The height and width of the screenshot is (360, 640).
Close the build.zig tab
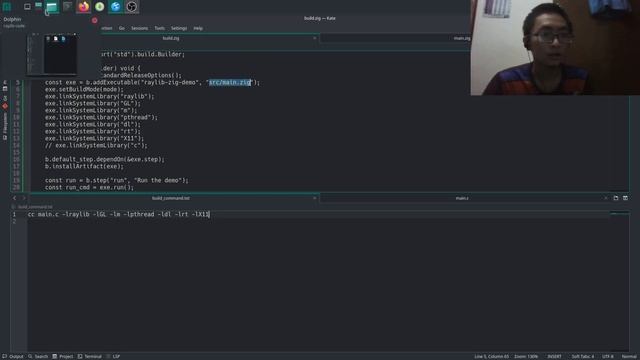(x=314, y=38)
